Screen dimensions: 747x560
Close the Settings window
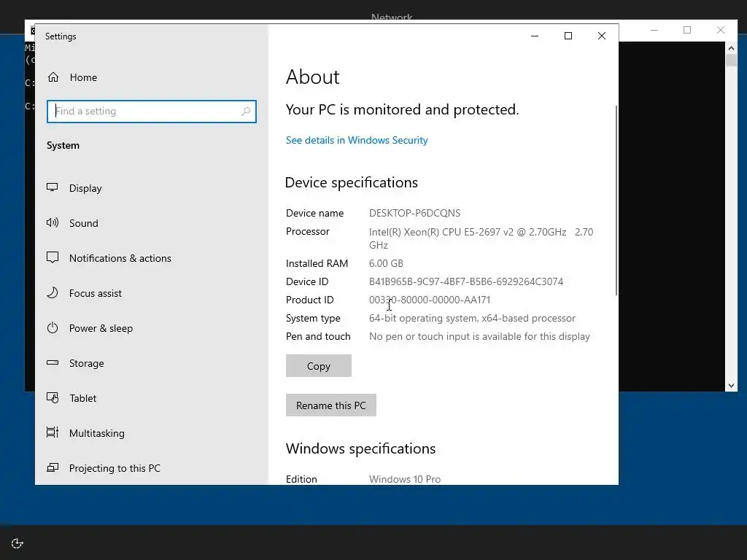[x=602, y=36]
